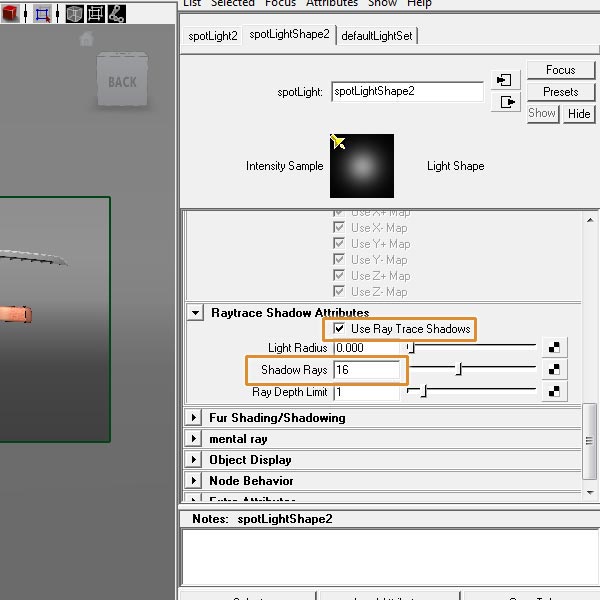Click the go to output connection icon

[x=505, y=102]
